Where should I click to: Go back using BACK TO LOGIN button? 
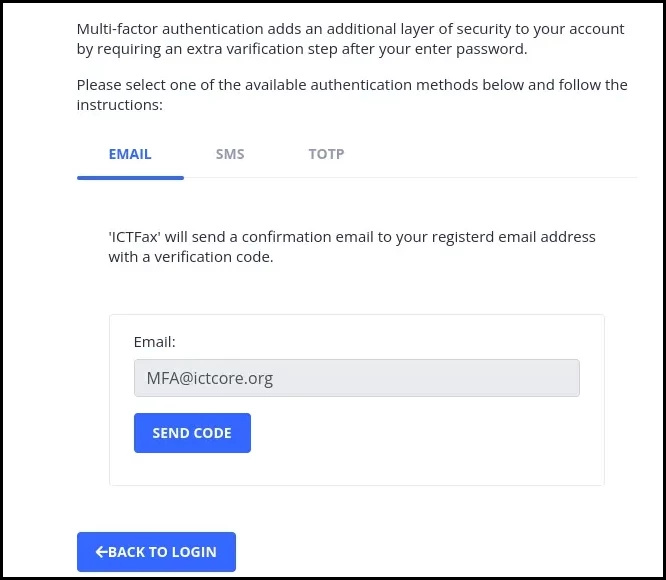[x=156, y=552]
